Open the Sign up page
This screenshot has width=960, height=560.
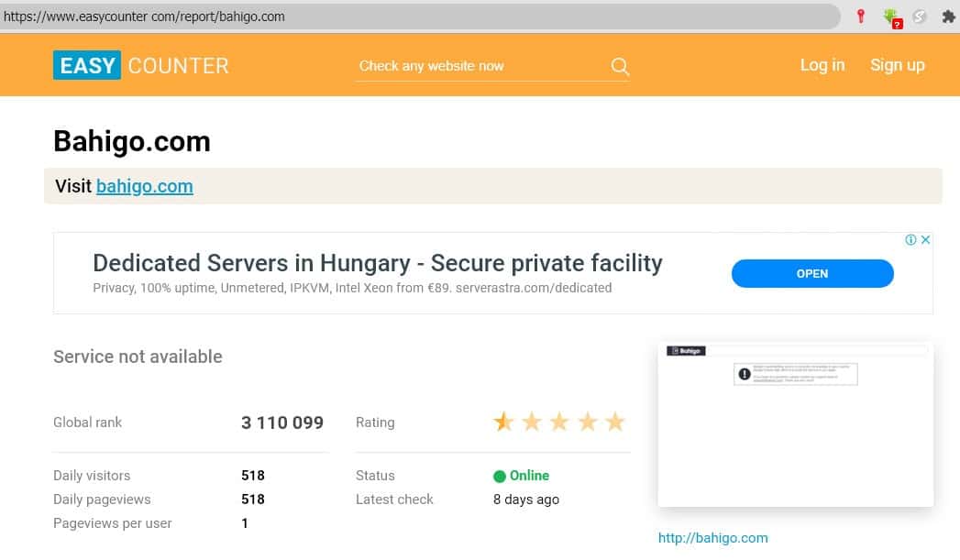(897, 65)
